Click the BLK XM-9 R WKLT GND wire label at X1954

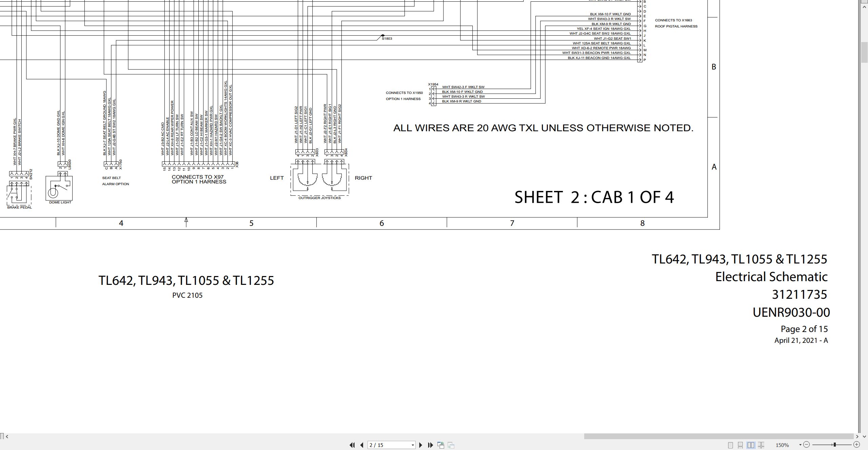click(x=461, y=101)
